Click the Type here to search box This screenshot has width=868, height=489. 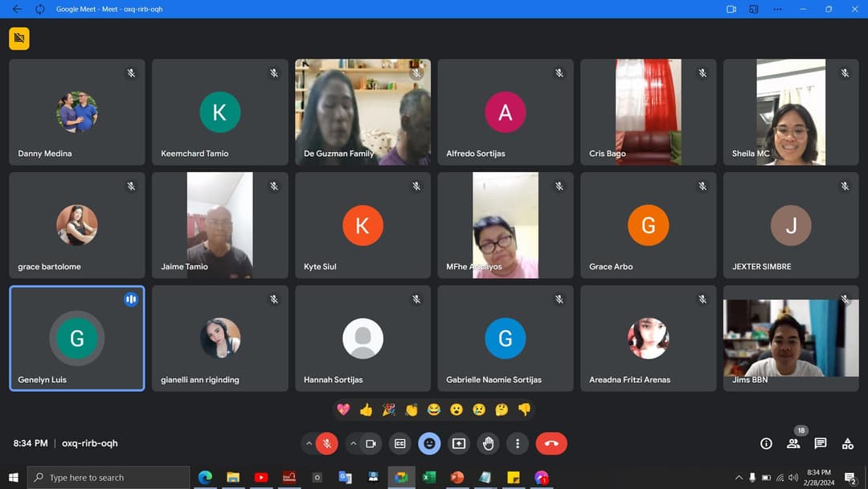pyautogui.click(x=108, y=478)
